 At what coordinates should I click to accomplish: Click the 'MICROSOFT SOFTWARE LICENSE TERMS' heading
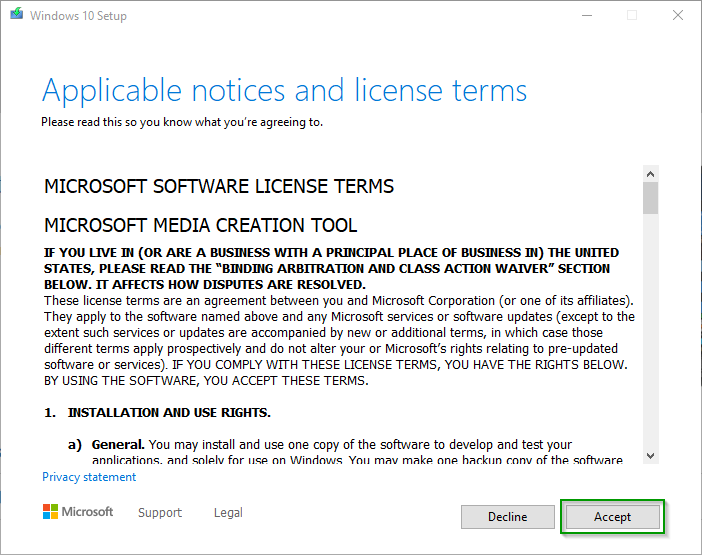point(219,187)
